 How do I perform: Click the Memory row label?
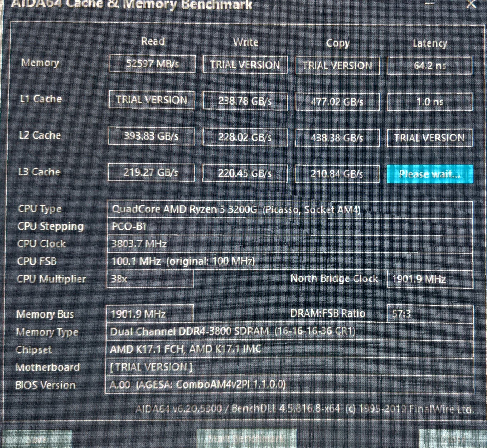pyautogui.click(x=40, y=63)
